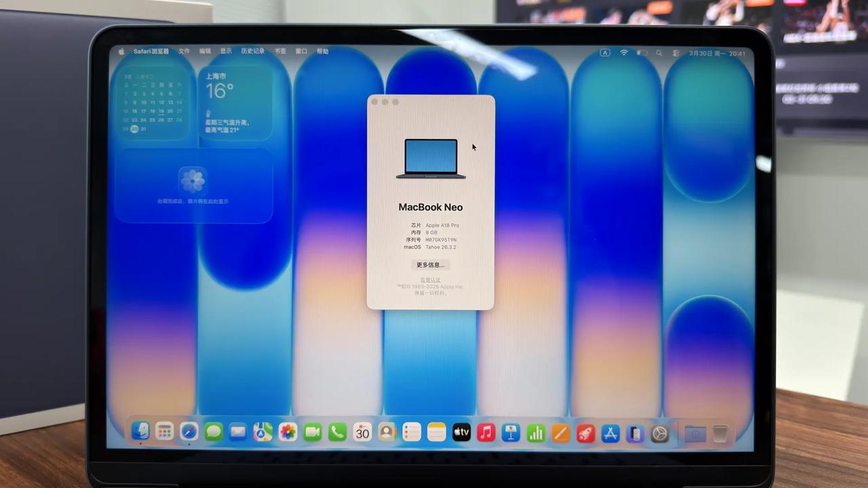Click the 16° temperature reading

[220, 91]
